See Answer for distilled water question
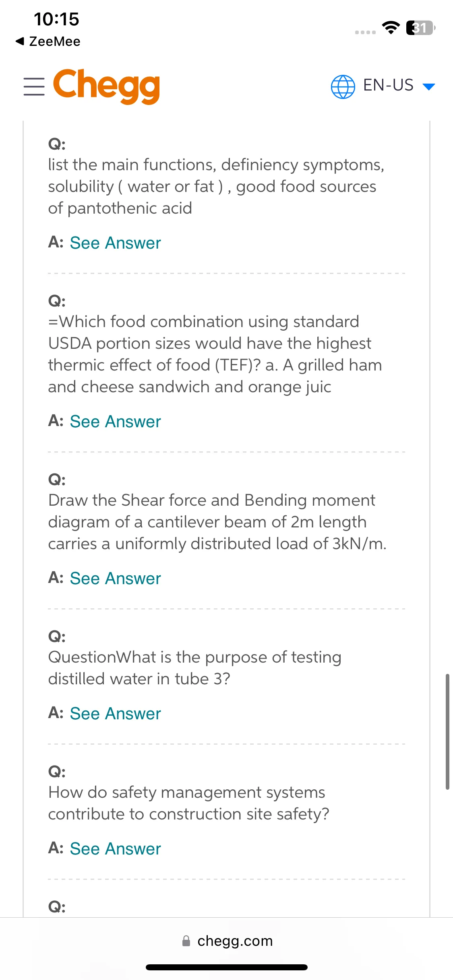The height and width of the screenshot is (980, 453). [x=115, y=713]
